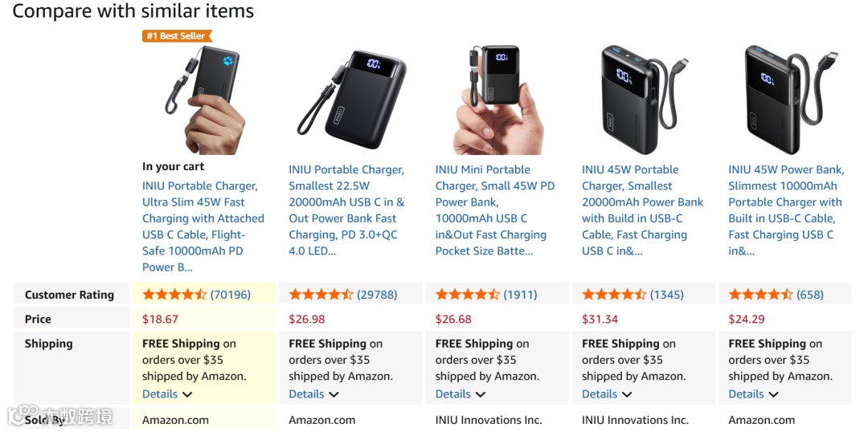This screenshot has width=868, height=432.
Task: Click star rating with 658 reviews
Action: click(x=760, y=295)
